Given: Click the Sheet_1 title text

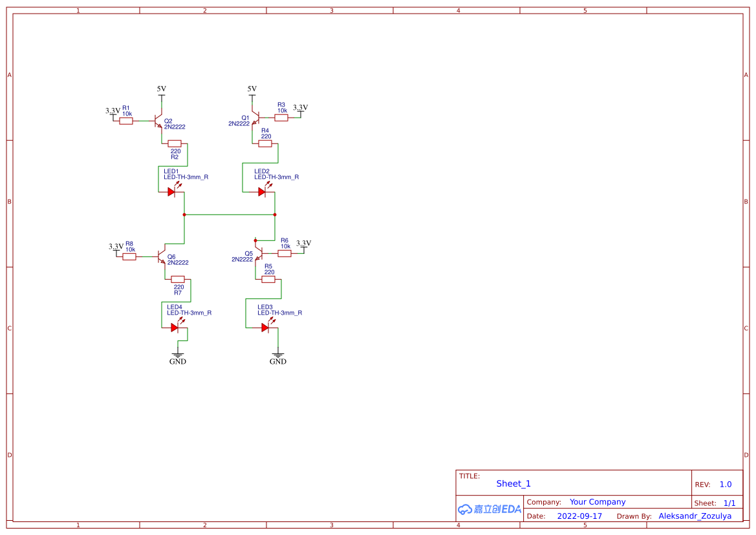Looking at the screenshot, I should [x=513, y=483].
